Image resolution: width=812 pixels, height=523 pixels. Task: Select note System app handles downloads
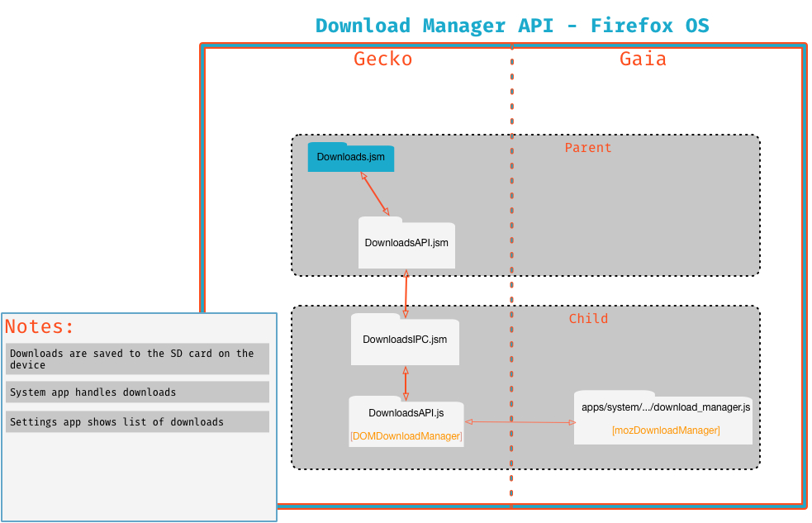pos(137,392)
